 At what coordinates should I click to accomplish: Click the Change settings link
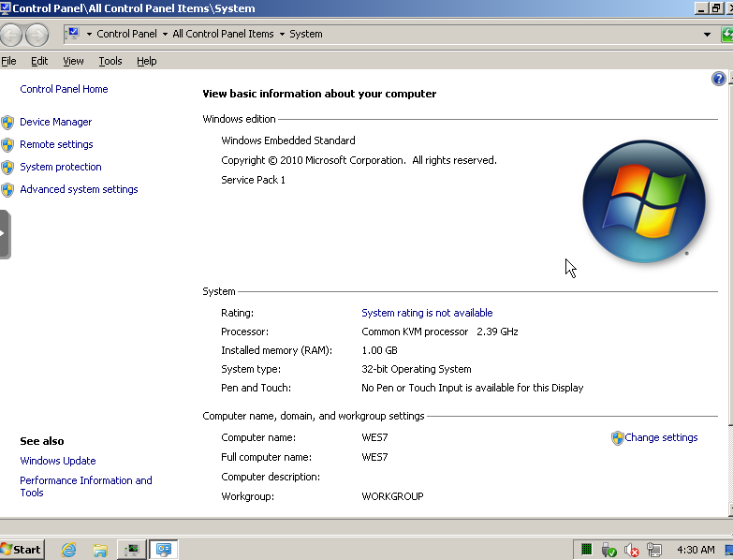pos(661,437)
